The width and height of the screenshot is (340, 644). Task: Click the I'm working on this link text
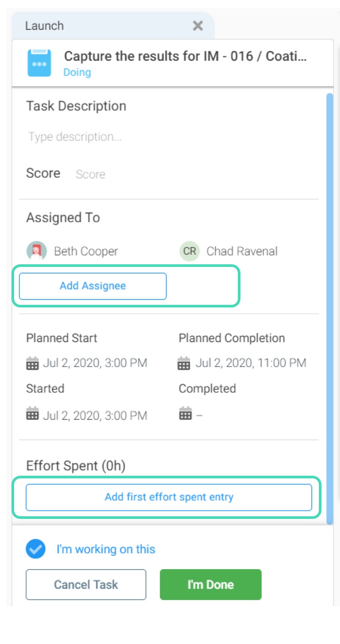click(106, 549)
